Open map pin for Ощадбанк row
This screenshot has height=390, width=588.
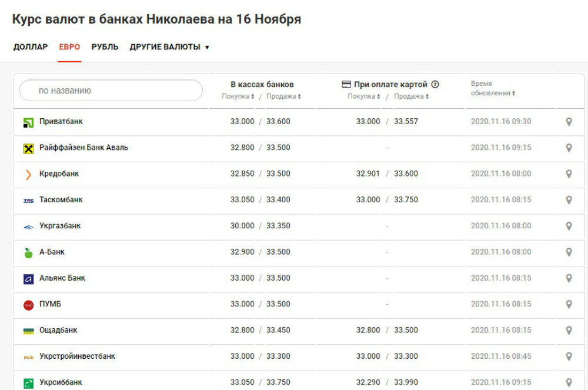(x=569, y=331)
